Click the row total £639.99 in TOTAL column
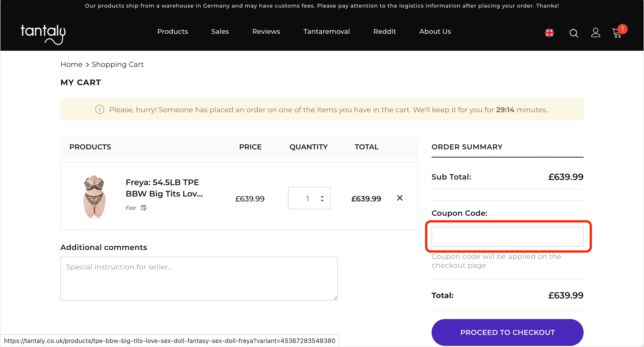The height and width of the screenshot is (347, 644). tap(366, 199)
